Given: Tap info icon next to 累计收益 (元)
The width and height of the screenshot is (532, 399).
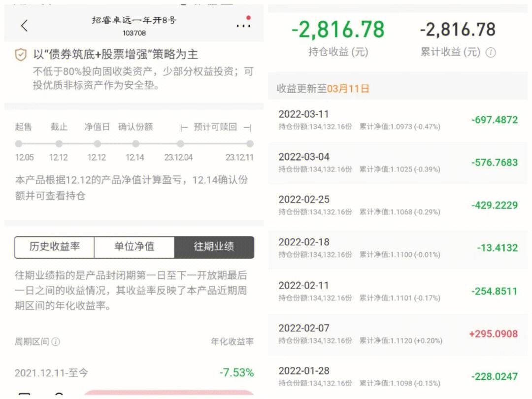Looking at the screenshot, I should point(491,53).
